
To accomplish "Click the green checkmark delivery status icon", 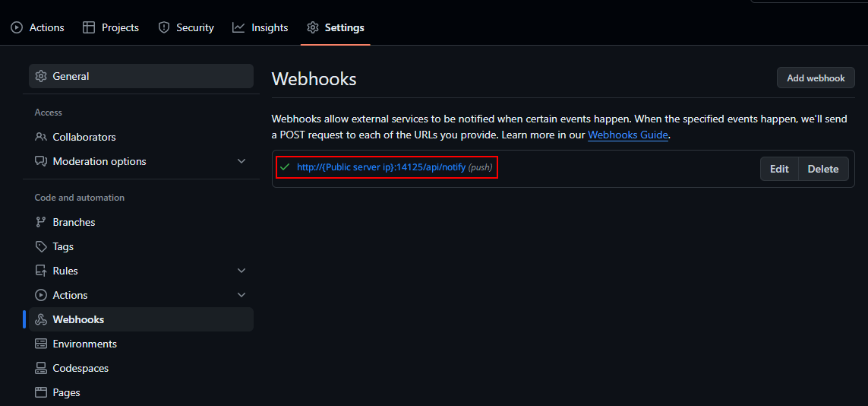I will [285, 167].
